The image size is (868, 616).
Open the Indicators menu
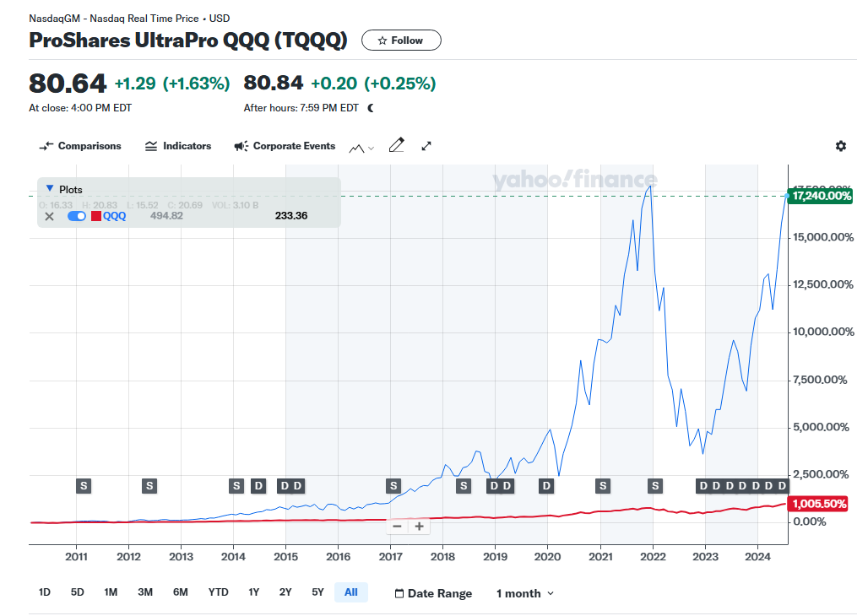178,146
